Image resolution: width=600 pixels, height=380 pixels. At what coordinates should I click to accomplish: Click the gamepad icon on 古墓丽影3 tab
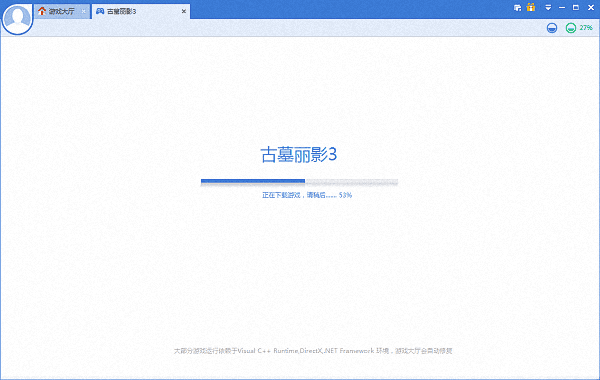point(100,11)
